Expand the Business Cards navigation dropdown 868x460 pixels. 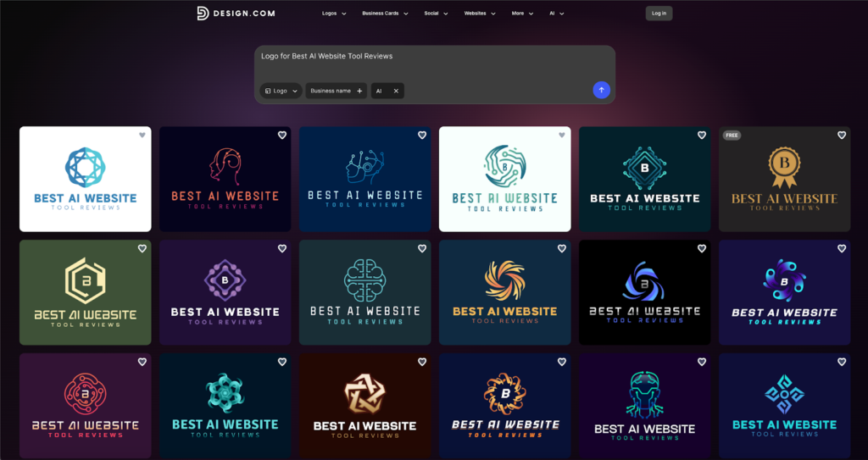385,14
